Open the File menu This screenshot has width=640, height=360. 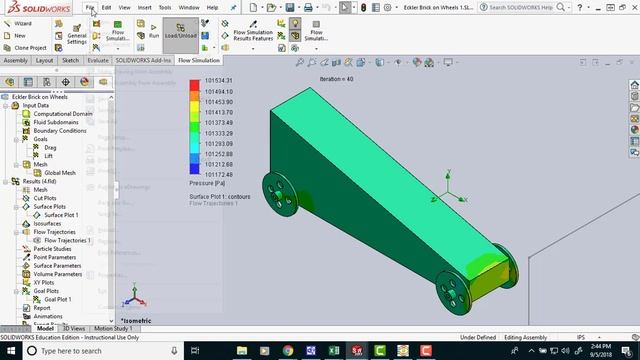point(90,7)
